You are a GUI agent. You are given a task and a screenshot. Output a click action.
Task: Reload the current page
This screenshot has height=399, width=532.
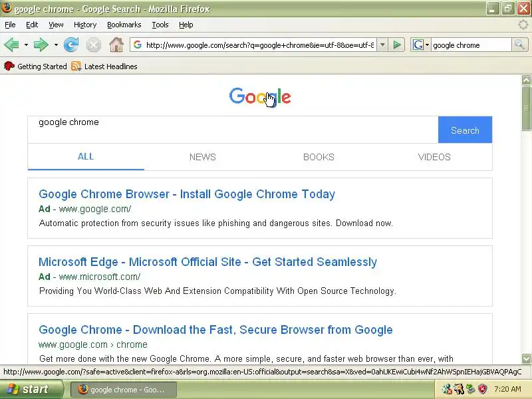click(x=71, y=45)
